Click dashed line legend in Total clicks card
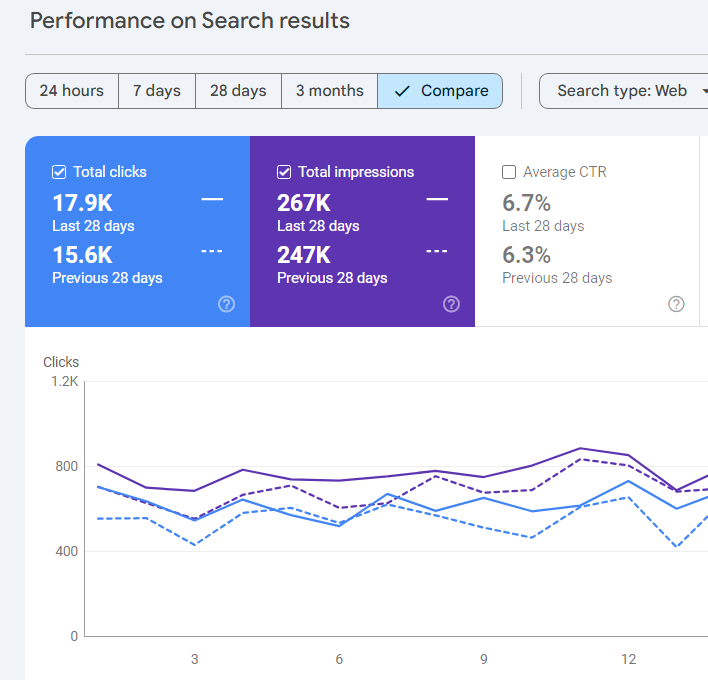The image size is (708, 680). pyautogui.click(x=212, y=251)
